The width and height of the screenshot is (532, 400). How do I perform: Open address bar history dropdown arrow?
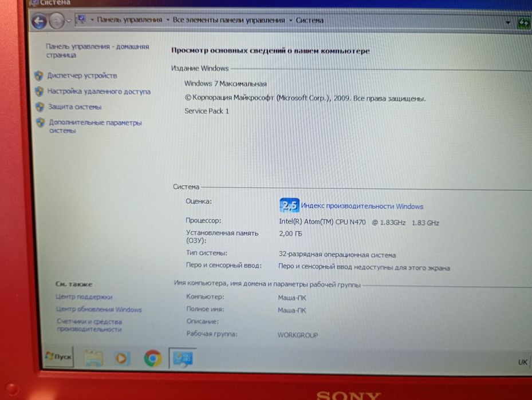point(508,22)
